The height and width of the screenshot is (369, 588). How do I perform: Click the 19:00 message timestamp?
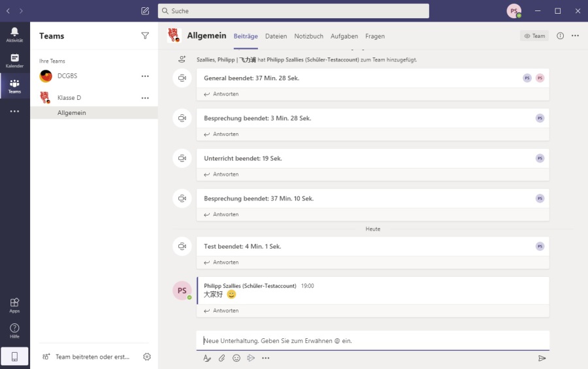point(308,286)
